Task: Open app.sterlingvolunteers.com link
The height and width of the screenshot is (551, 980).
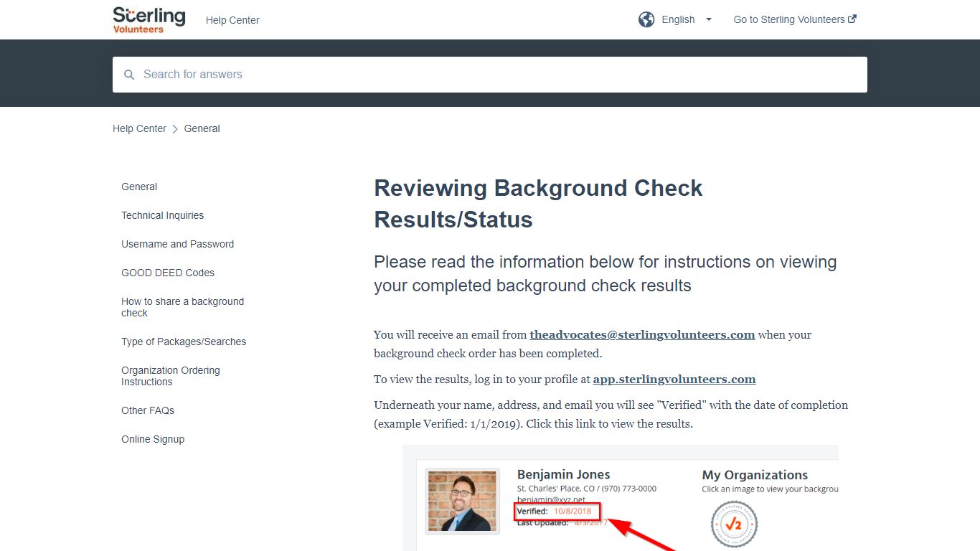Action: point(674,379)
